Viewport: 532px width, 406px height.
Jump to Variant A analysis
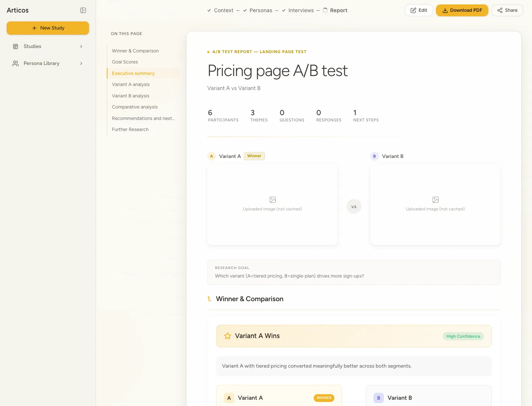pos(131,85)
